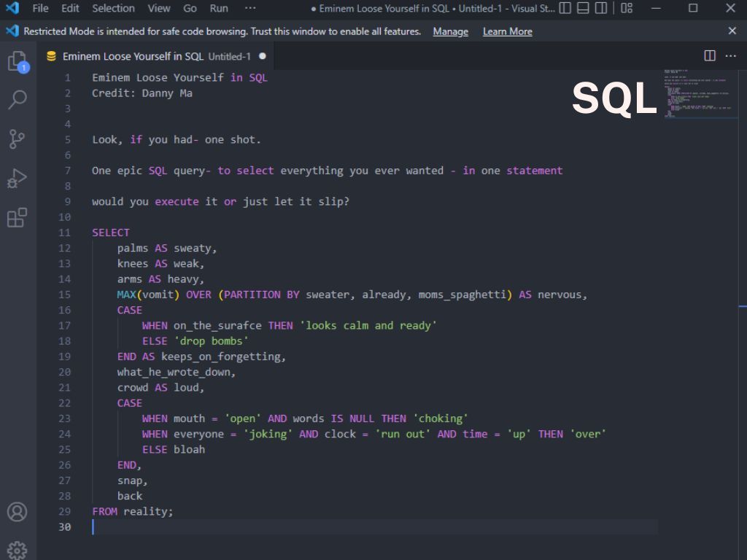Toggle the Primary Side Bar visibility

tap(565, 8)
